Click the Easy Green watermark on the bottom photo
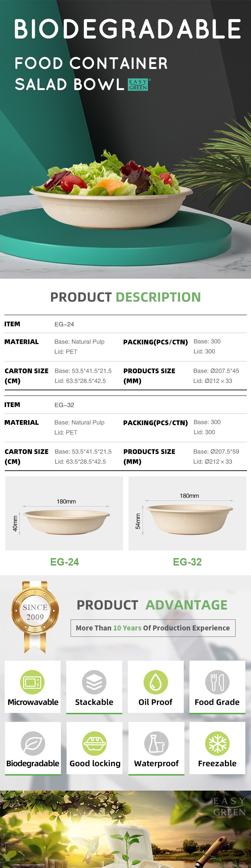 click(x=230, y=807)
